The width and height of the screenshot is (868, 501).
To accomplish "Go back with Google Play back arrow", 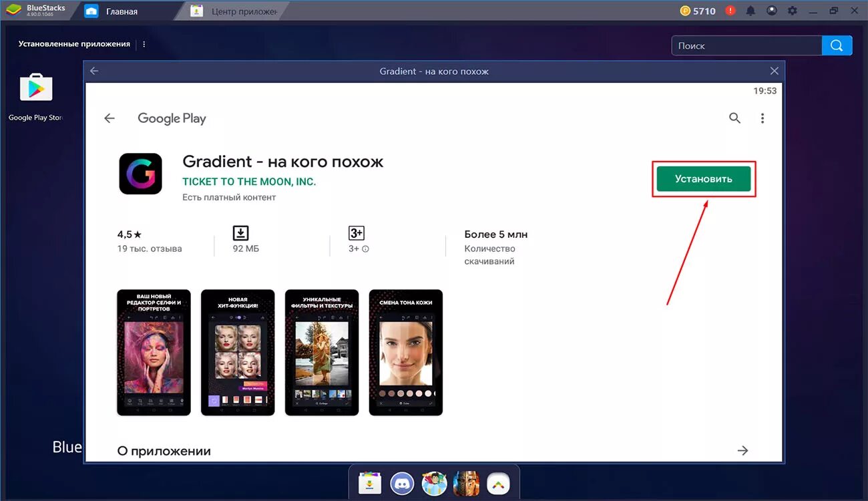I will [x=110, y=118].
